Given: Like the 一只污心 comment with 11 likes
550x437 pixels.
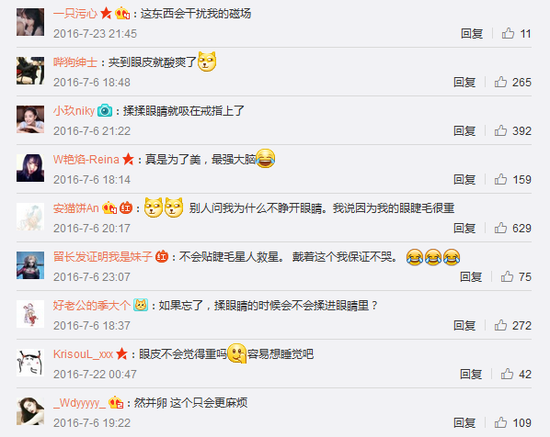Looking at the screenshot, I should point(508,33).
